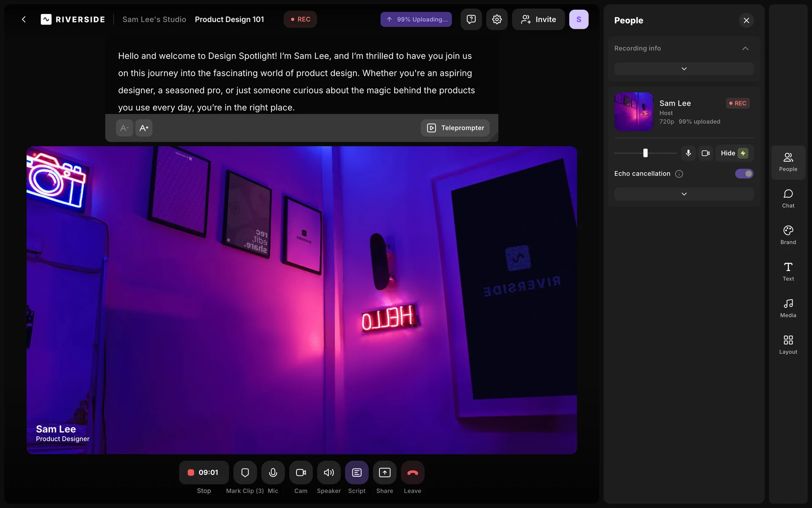Turn off Cam in bottom toolbar

[301, 472]
